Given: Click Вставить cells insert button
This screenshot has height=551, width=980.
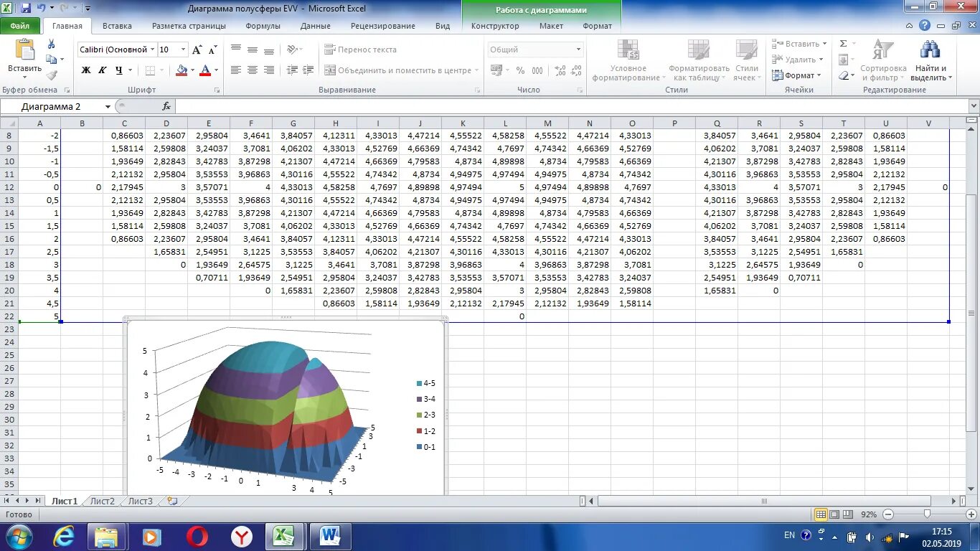Looking at the screenshot, I should coord(798,44).
